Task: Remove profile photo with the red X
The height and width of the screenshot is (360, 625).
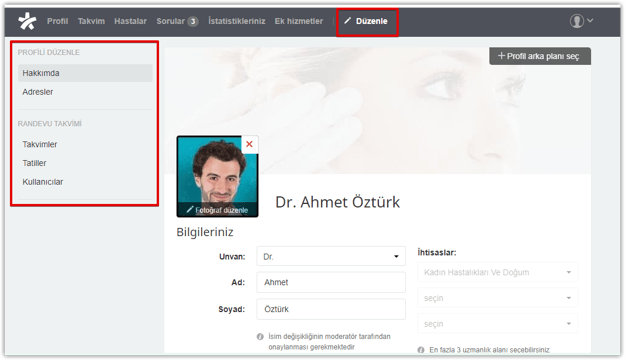Action: [250, 144]
